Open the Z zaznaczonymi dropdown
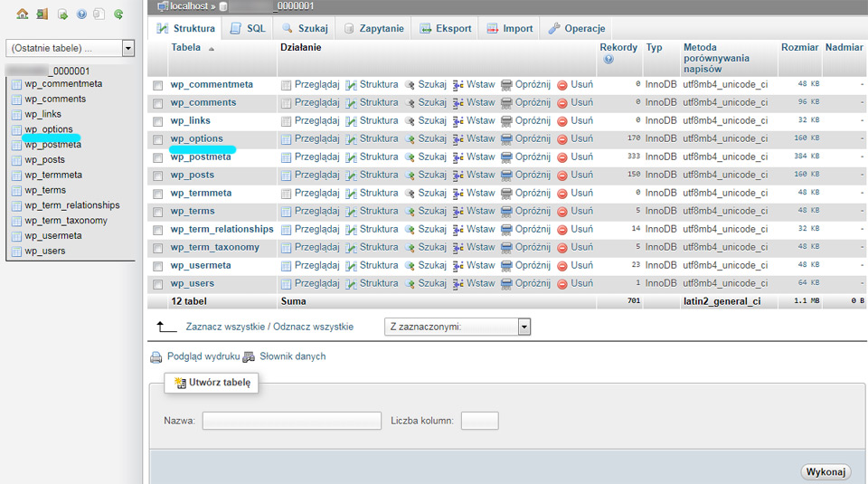This screenshot has width=868, height=484. coord(458,327)
